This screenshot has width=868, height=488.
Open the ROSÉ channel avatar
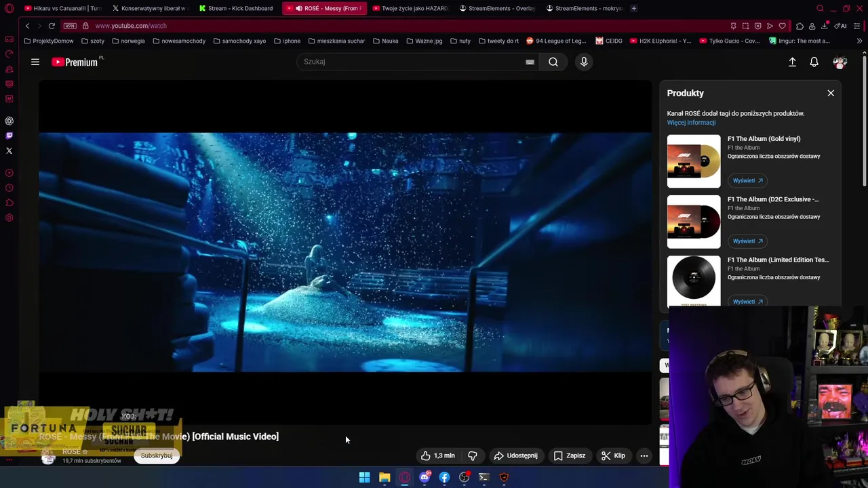[48, 456]
